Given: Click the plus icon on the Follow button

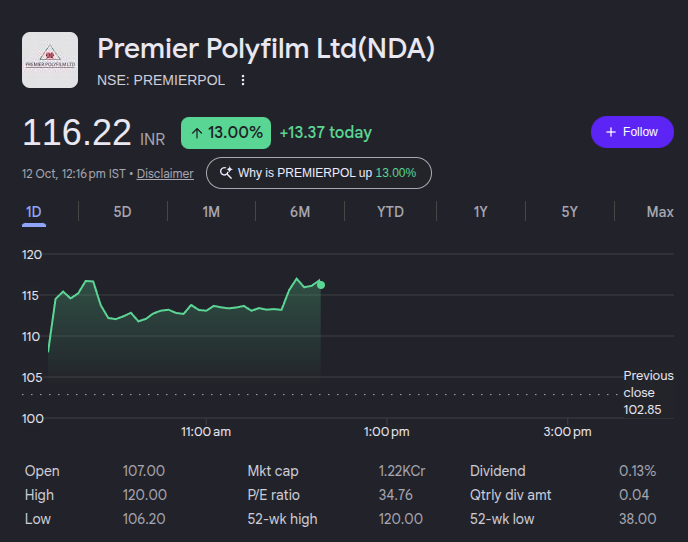Looking at the screenshot, I should click(x=611, y=132).
